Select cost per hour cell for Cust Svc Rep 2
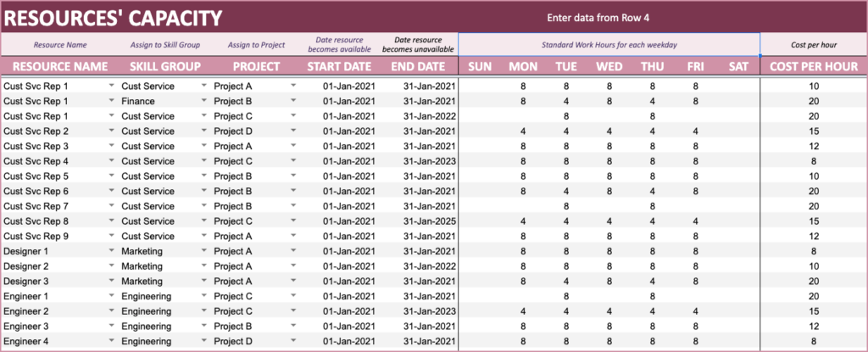The height and width of the screenshot is (352, 868). coord(814,131)
